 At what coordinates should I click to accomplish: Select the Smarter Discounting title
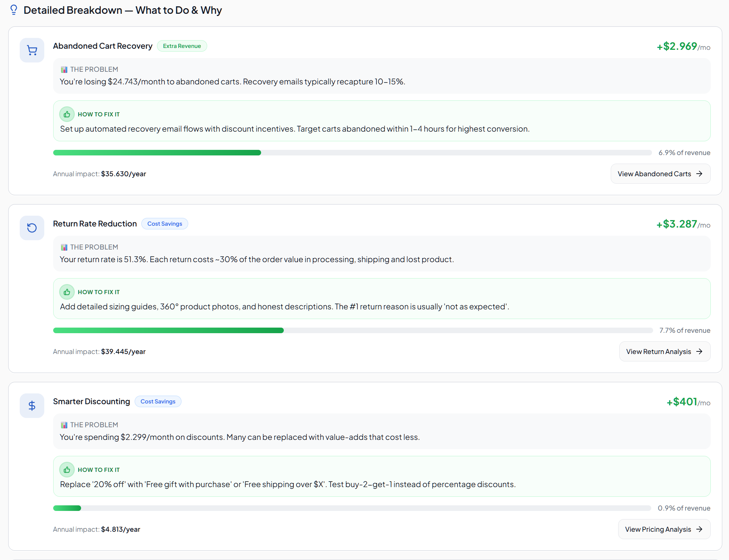point(91,402)
